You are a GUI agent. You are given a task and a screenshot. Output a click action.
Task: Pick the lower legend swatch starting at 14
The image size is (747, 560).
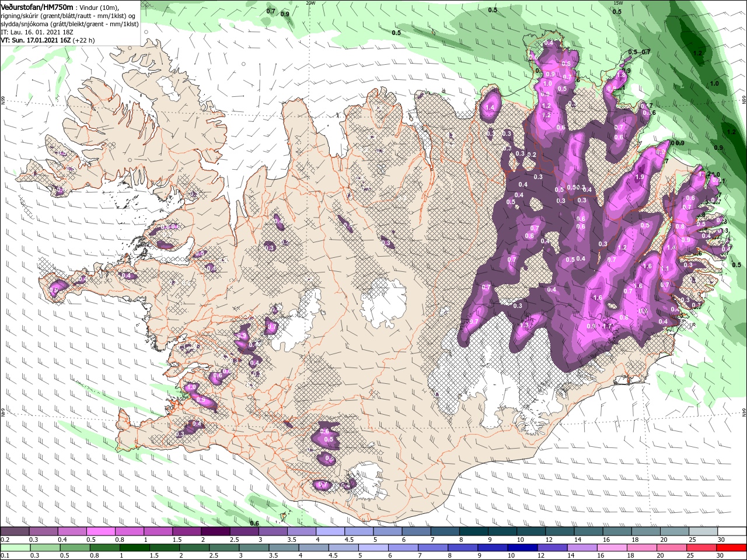[582, 548]
